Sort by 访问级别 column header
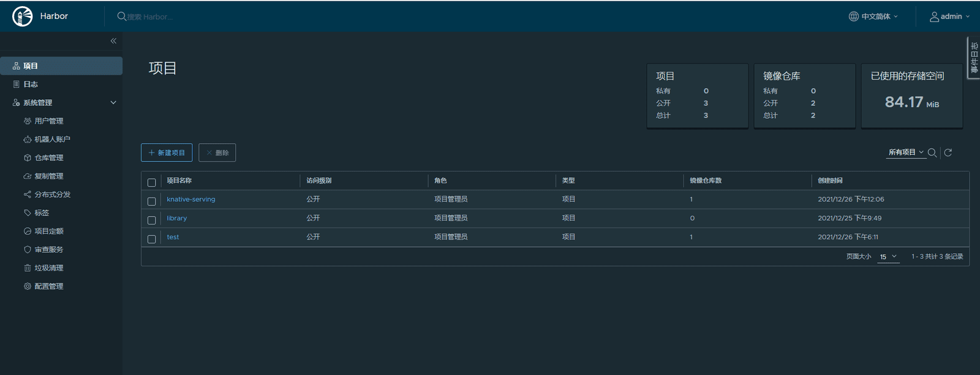Viewport: 980px width, 375px height. (319, 180)
